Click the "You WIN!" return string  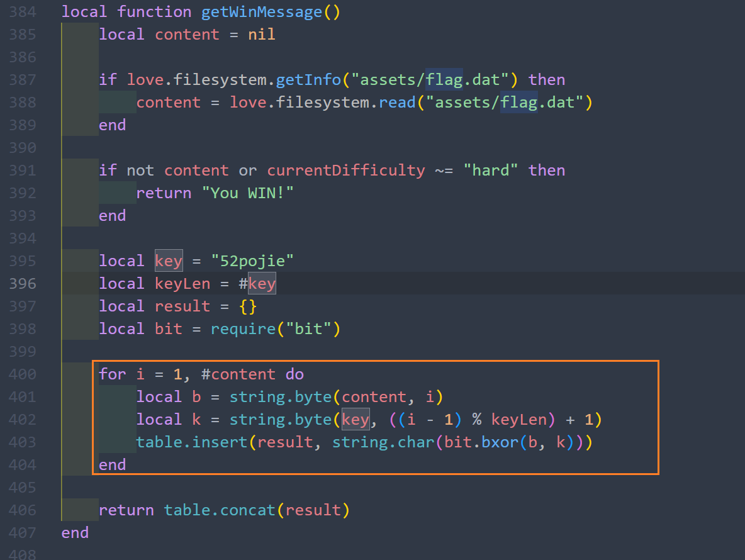[247, 193]
